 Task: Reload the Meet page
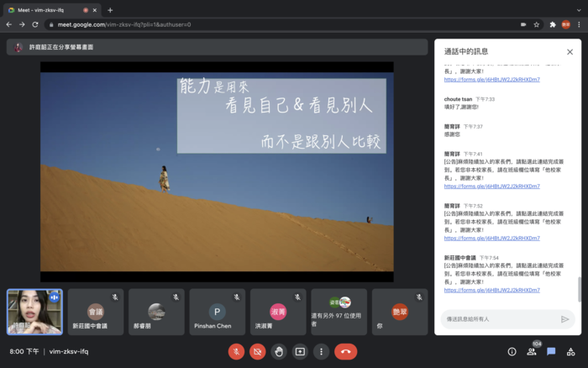click(35, 24)
